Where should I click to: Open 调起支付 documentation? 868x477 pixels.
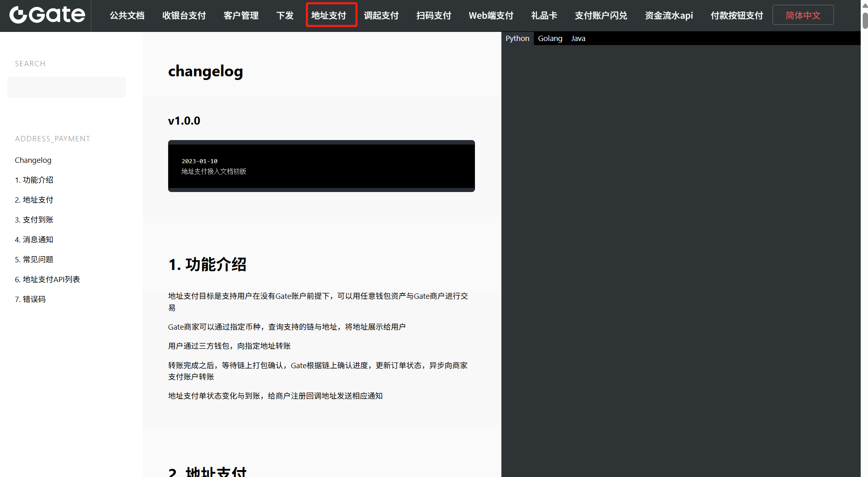point(381,15)
